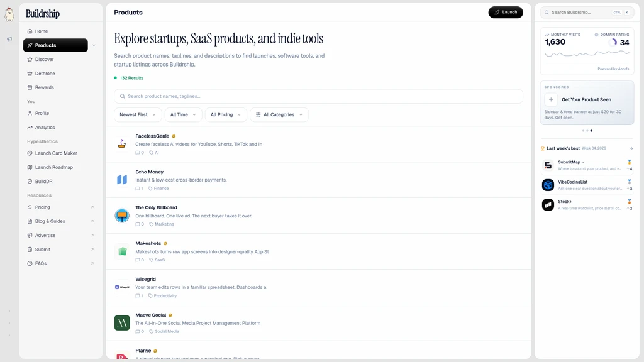The width and height of the screenshot is (644, 362).
Task: Click external arrow icon beside FAQs
Action: 92,263
